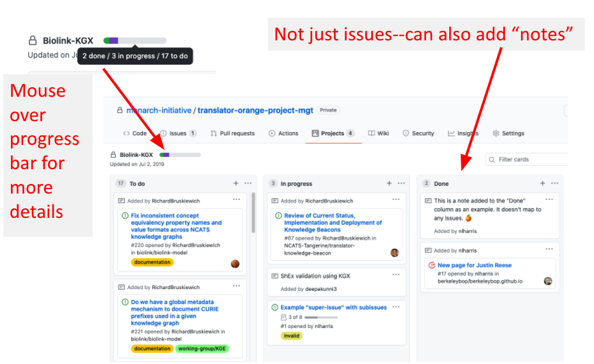Click the 2 count badge on Done
Viewport: 594px width, 364px height.
tap(426, 183)
